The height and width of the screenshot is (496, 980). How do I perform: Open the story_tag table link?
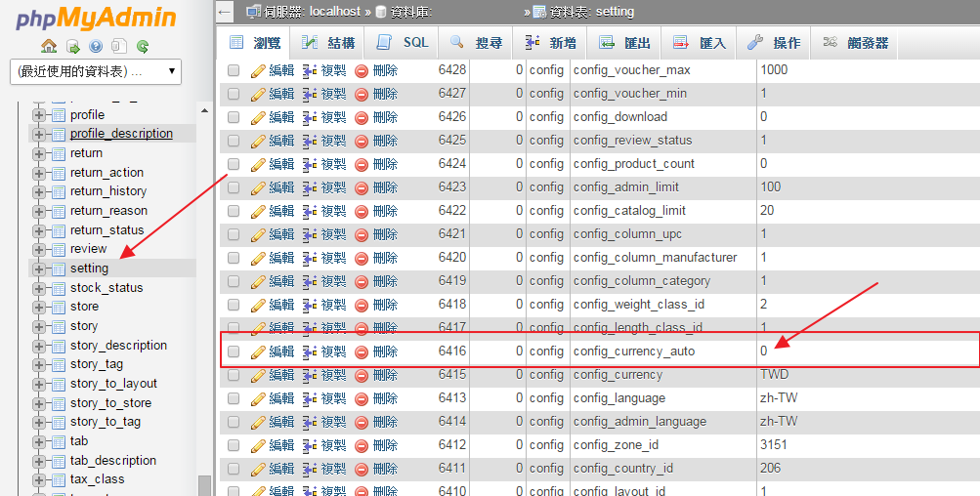pos(97,364)
